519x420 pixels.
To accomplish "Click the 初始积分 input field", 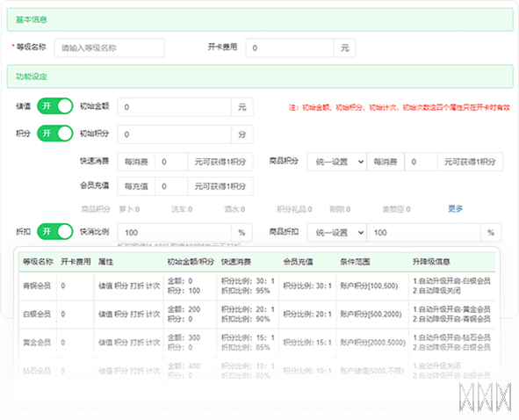I will click(175, 134).
